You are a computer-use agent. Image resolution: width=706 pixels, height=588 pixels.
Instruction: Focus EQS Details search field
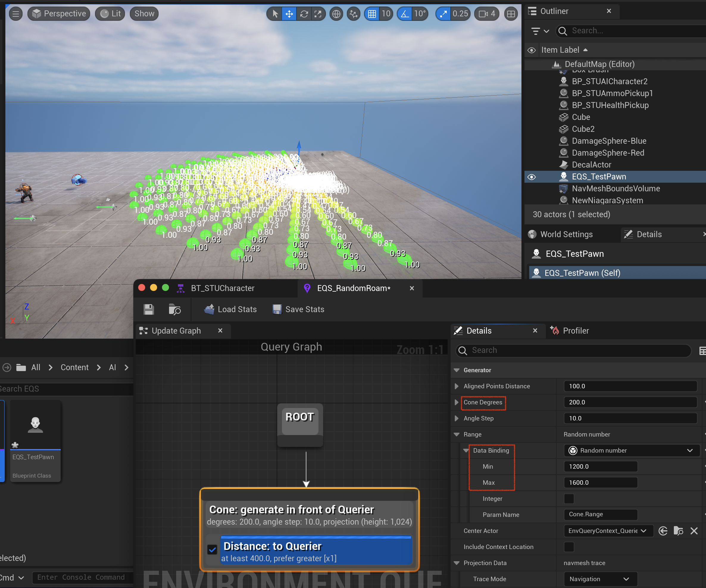point(574,350)
